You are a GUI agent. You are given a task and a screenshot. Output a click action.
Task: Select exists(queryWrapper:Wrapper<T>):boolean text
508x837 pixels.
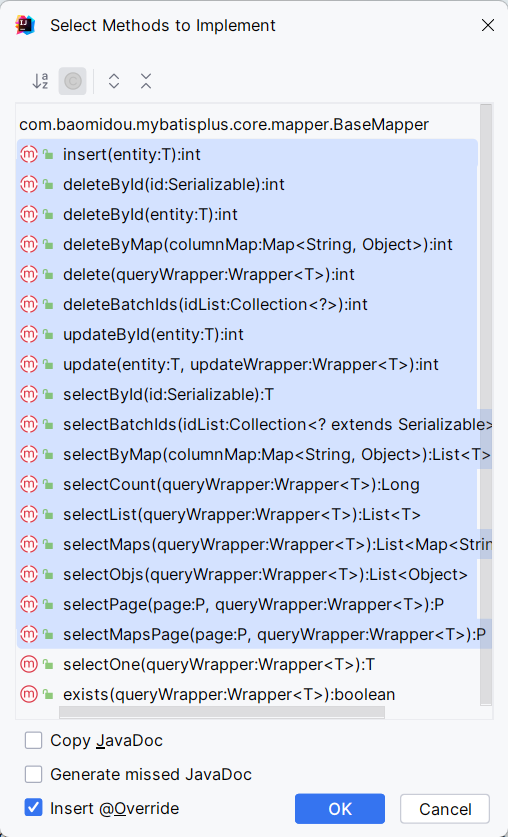tap(229, 694)
